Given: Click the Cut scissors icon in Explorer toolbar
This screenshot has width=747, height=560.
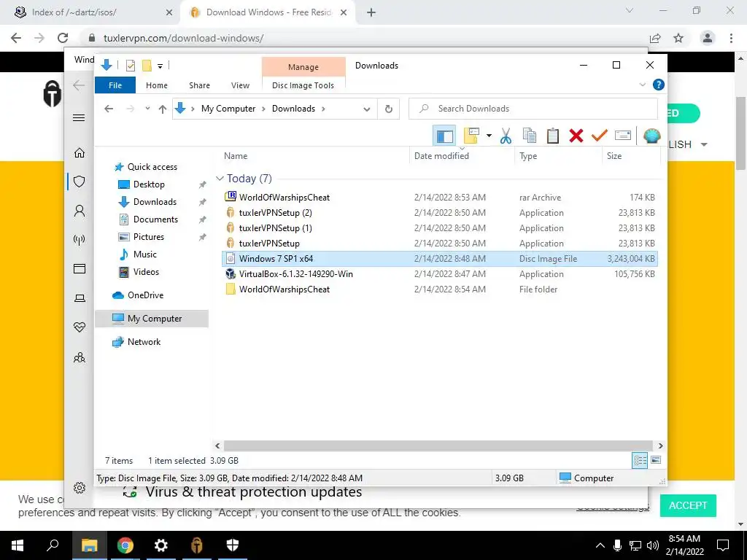Looking at the screenshot, I should (x=506, y=136).
